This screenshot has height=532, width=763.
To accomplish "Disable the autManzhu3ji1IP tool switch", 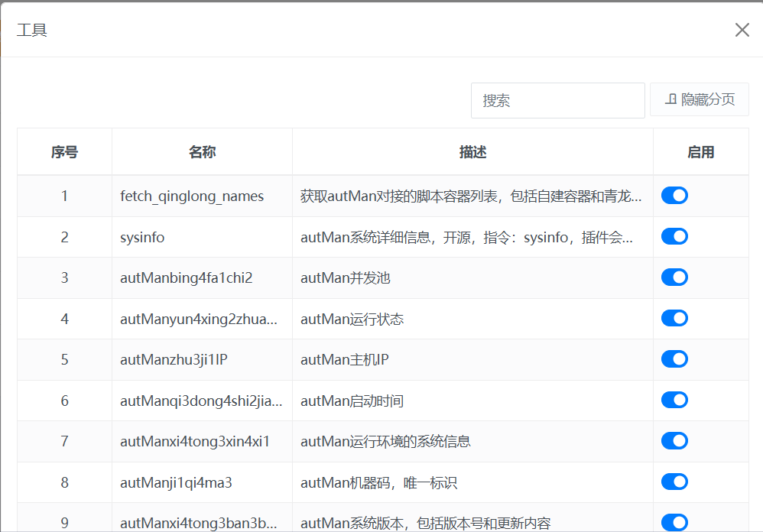I will click(674, 359).
